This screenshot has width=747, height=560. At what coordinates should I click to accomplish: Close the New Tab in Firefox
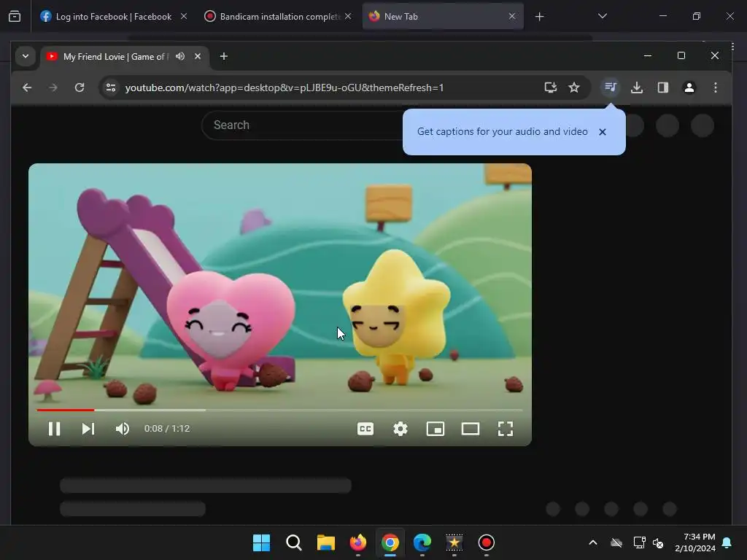point(512,17)
